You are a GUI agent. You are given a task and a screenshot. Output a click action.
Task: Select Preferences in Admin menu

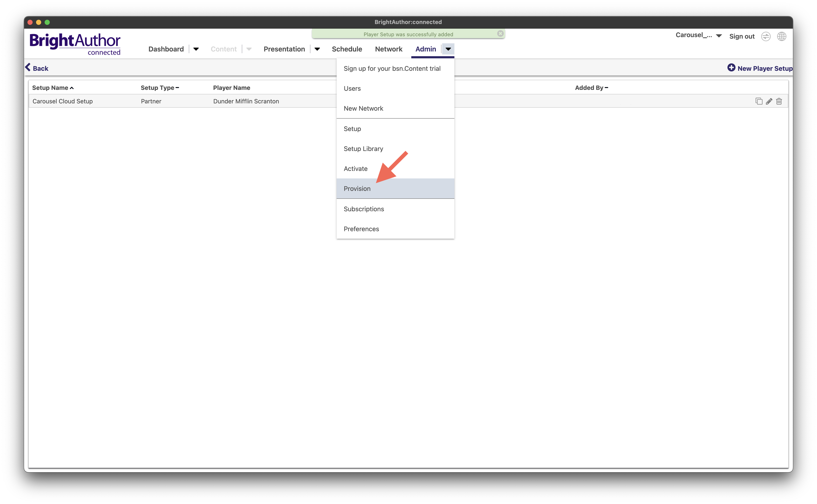[395, 229]
